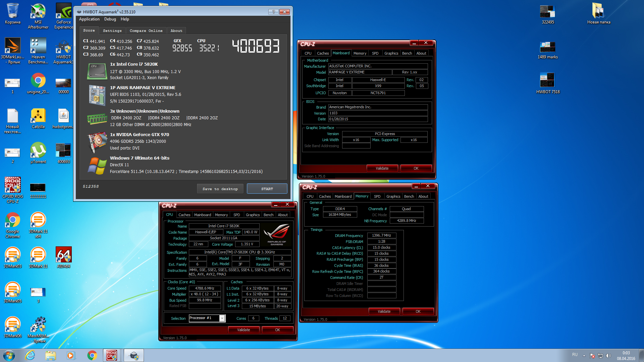This screenshot has width=644, height=362.
Task: Open Aquamark Debug menu
Action: [x=110, y=19]
